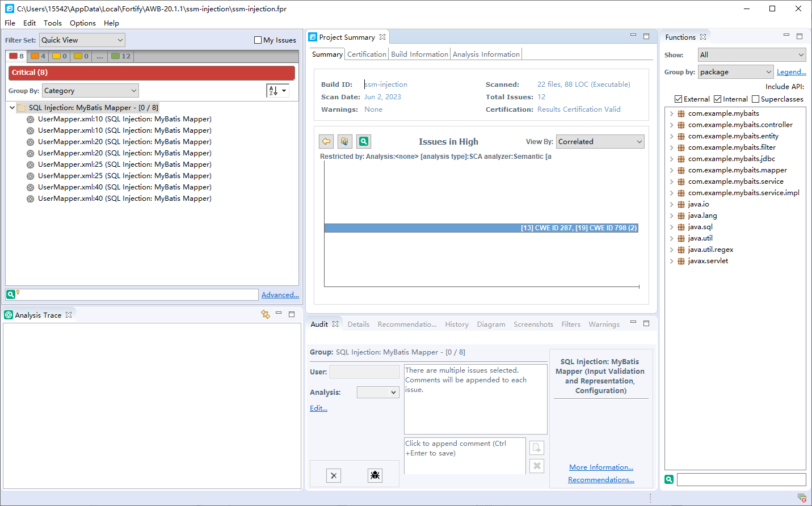Click the green magnifier icon in chart toolbar
812x506 pixels.
pyautogui.click(x=364, y=141)
